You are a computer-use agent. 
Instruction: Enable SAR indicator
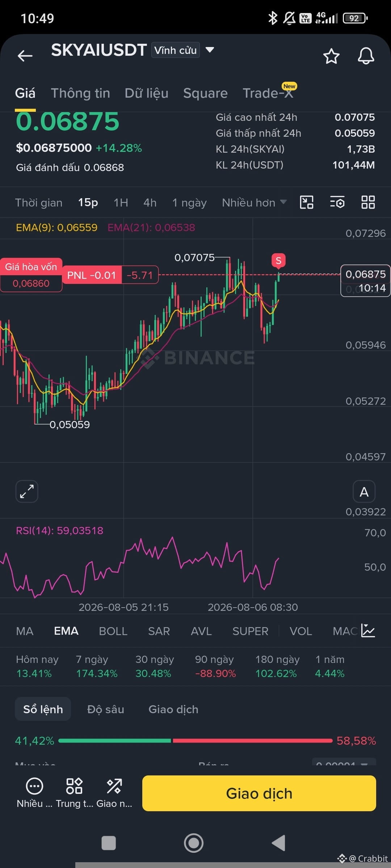(x=159, y=631)
